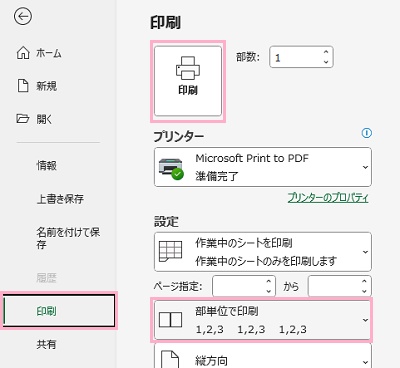Click the home icon beside ホーム
400x368 pixels.
tap(23, 53)
